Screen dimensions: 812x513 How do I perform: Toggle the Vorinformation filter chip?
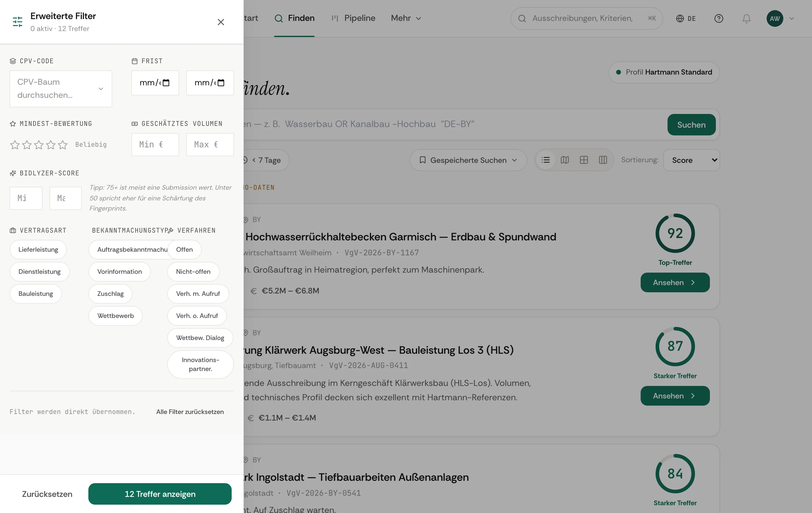click(x=120, y=271)
